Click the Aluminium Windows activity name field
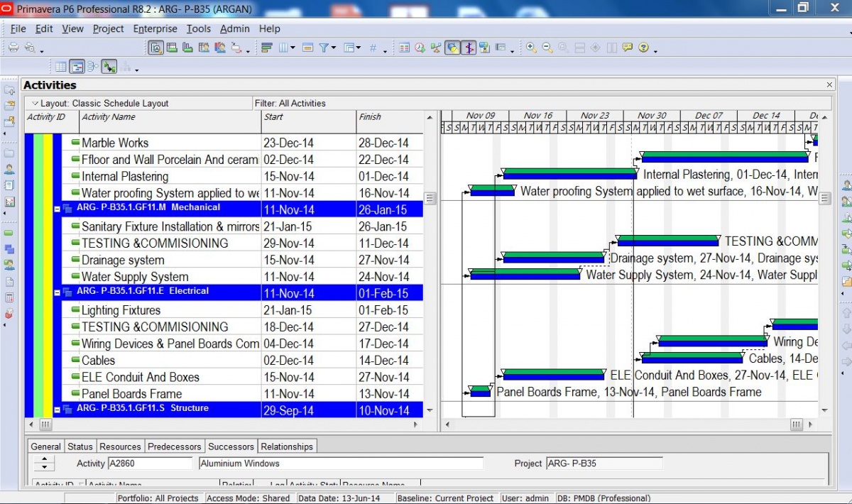852x504 pixels. point(341,464)
